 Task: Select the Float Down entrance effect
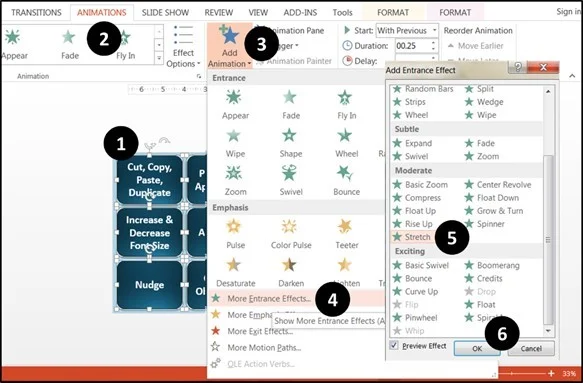pos(492,197)
